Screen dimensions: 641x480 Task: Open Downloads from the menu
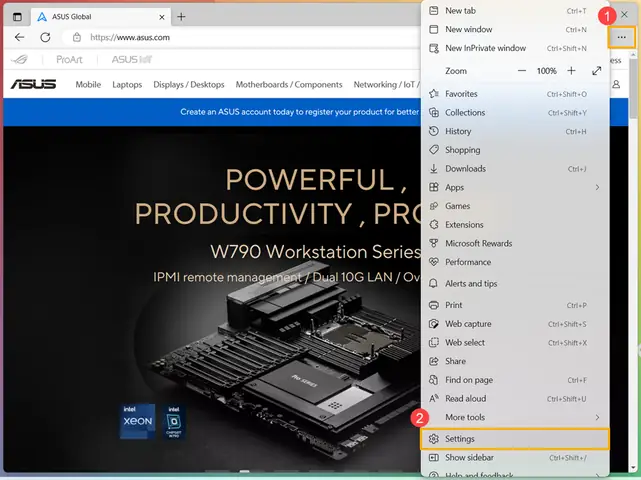[x=515, y=168]
